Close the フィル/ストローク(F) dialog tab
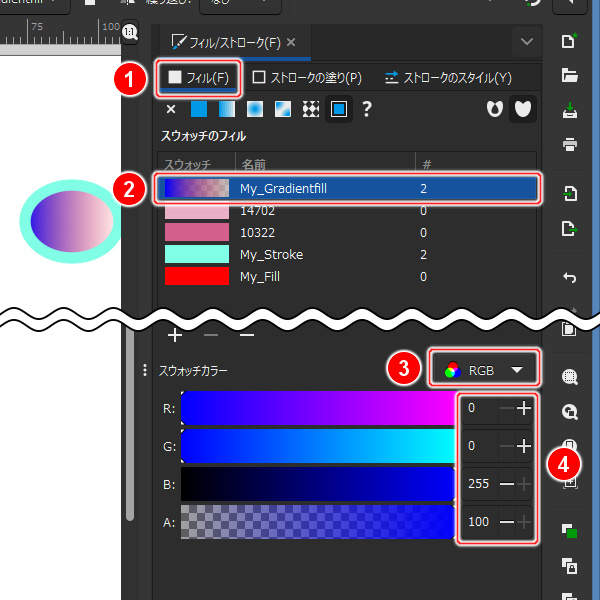The image size is (600, 600). point(291,42)
